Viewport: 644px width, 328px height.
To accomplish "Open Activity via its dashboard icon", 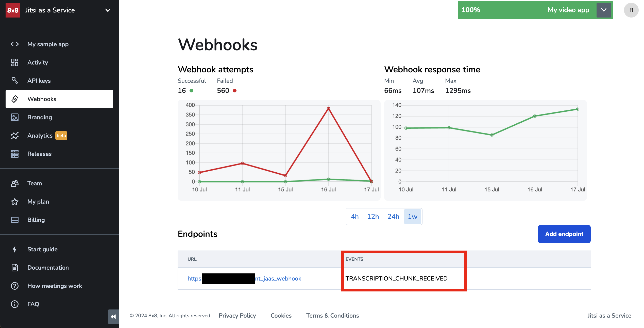I will tap(15, 62).
